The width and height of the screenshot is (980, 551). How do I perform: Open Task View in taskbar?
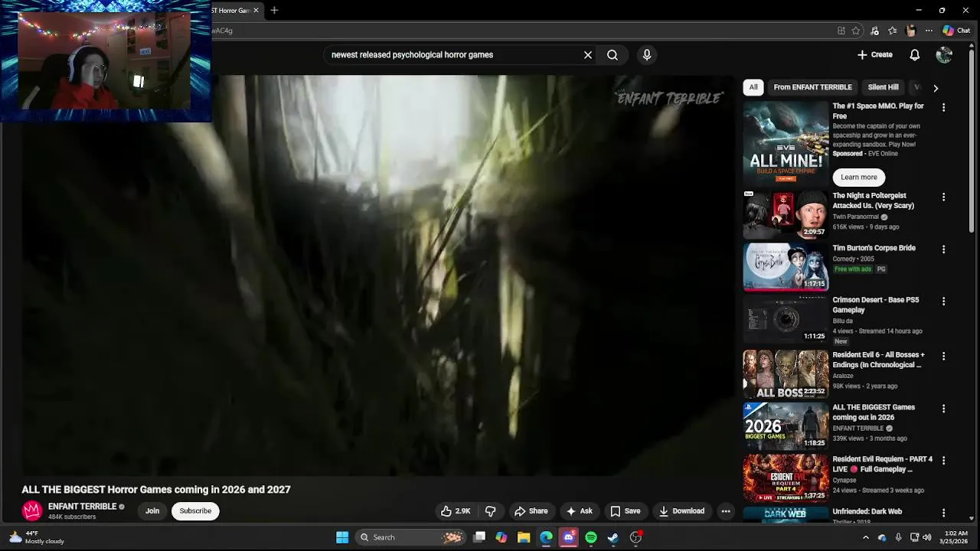coord(479,537)
